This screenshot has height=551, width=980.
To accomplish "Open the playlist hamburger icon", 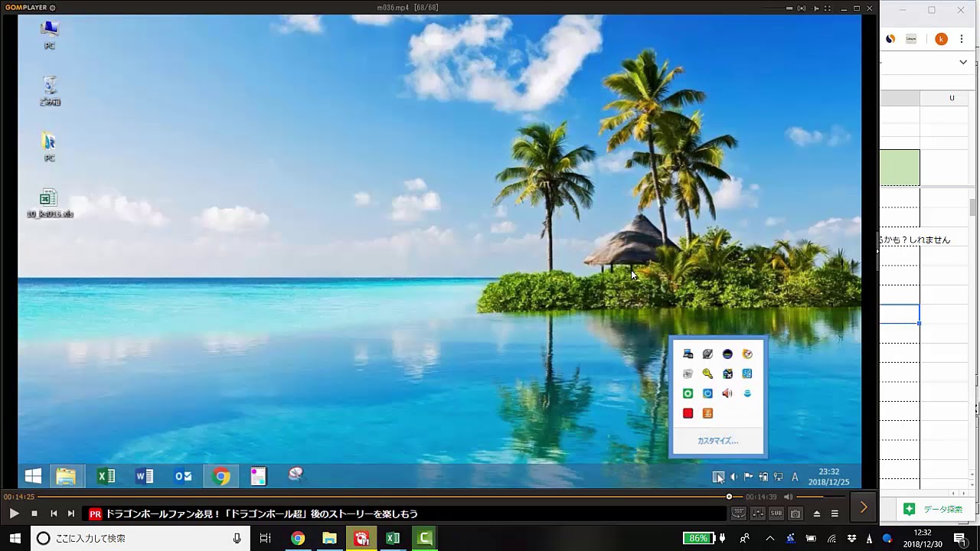I will [835, 514].
